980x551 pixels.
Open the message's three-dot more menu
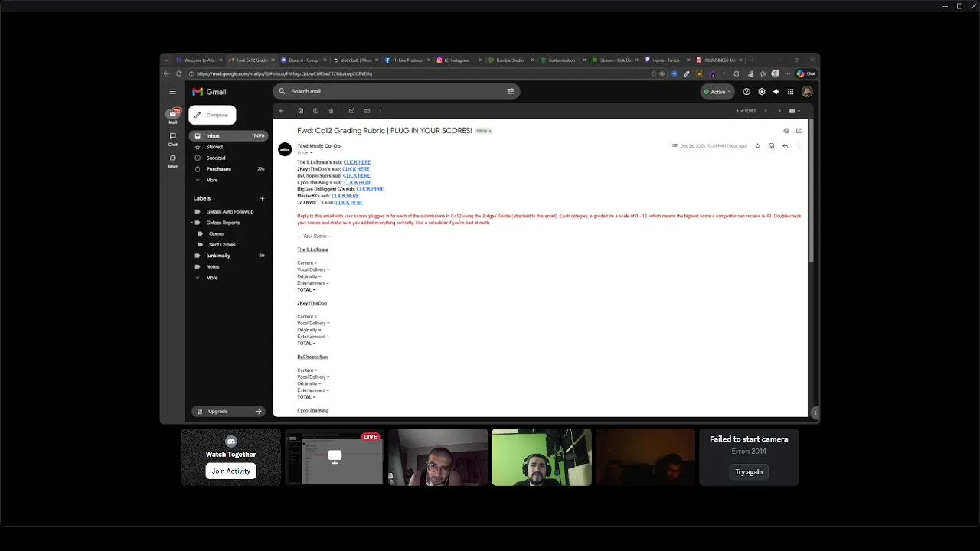coord(799,146)
